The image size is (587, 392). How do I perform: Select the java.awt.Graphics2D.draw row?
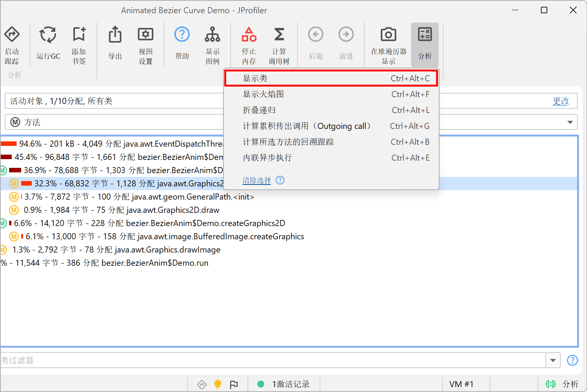(x=289, y=210)
